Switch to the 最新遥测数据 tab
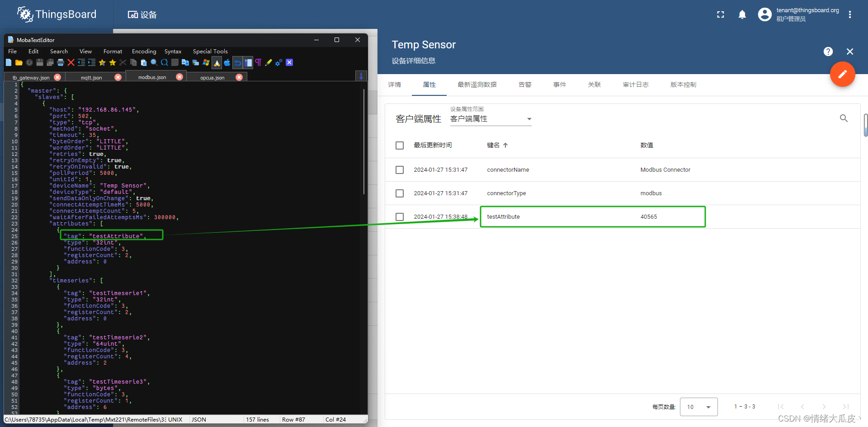 pos(477,84)
